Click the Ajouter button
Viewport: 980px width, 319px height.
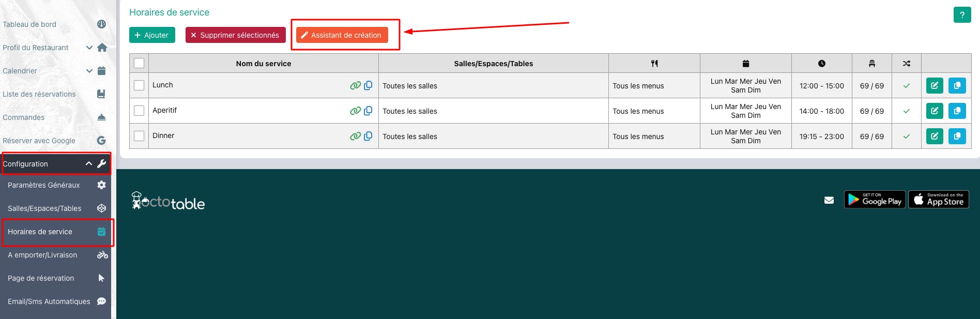tap(152, 35)
